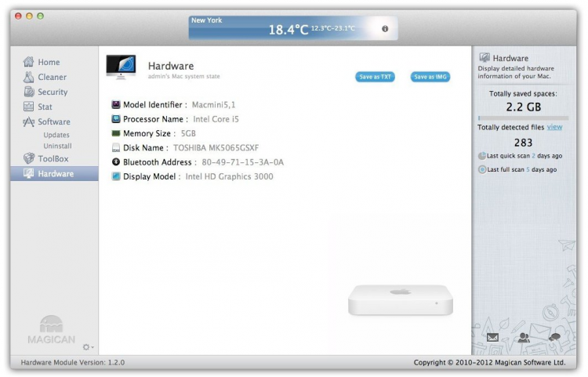
Task: Select ToolBox in the sidebar
Action: pos(53,159)
